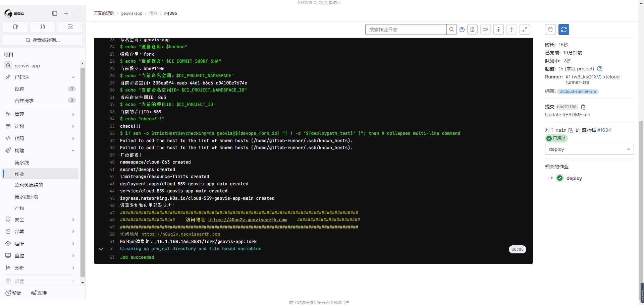This screenshot has height=305, width=644.
Task: Open the deploy stage dropdown
Action: (x=589, y=149)
